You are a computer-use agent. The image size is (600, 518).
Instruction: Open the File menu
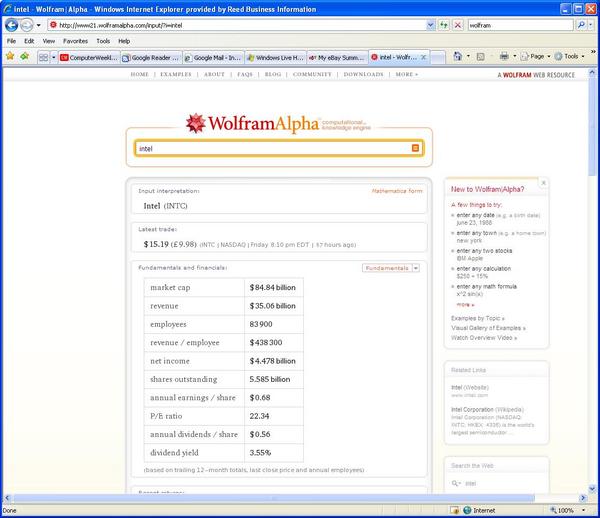pos(11,41)
